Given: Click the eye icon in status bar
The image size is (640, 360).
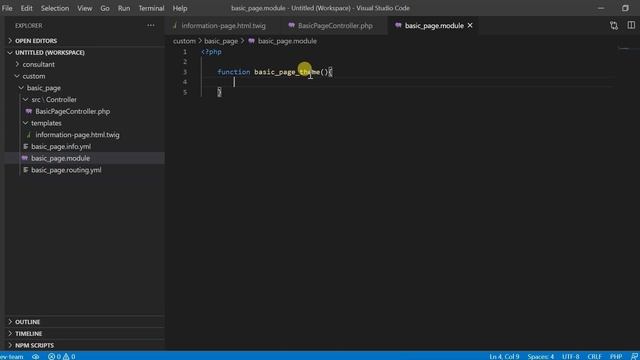Looking at the screenshot, I should pos(36,356).
